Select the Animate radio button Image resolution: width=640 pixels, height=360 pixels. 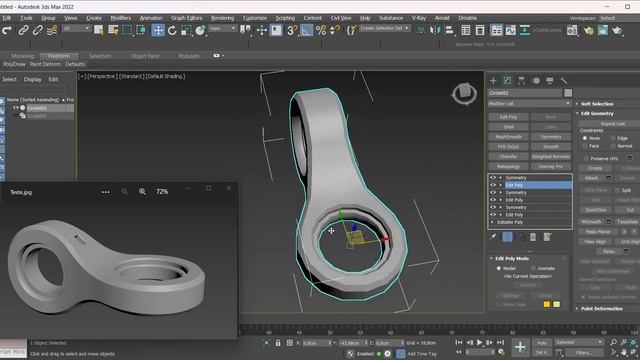[533, 268]
